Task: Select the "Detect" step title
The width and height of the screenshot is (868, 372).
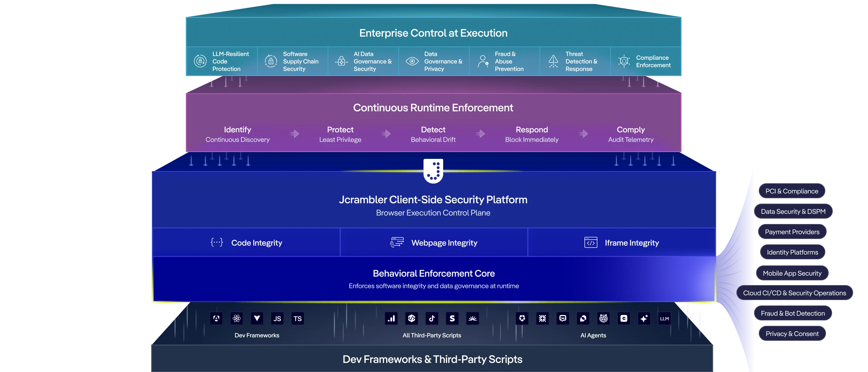Action: point(433,130)
